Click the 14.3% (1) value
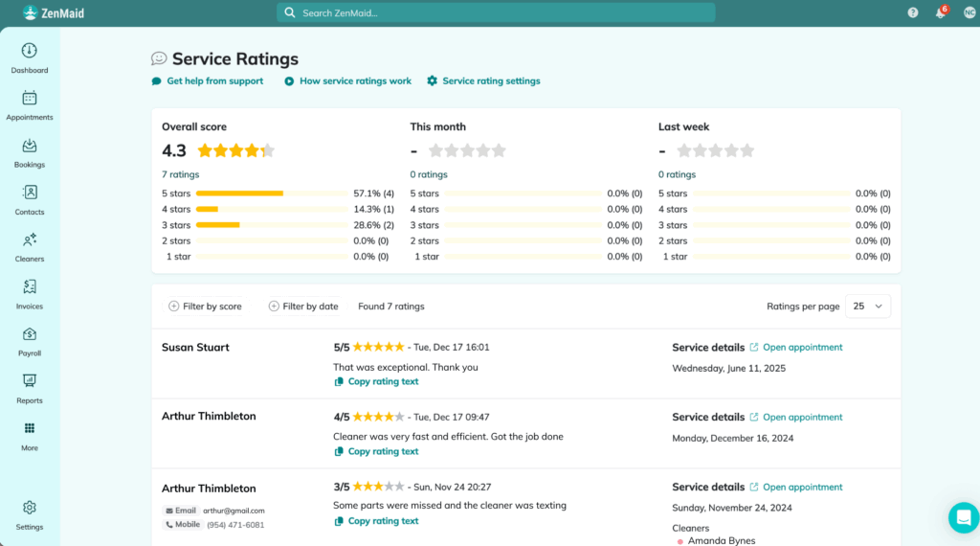Viewport: 980px width, 546px height. [x=374, y=209]
